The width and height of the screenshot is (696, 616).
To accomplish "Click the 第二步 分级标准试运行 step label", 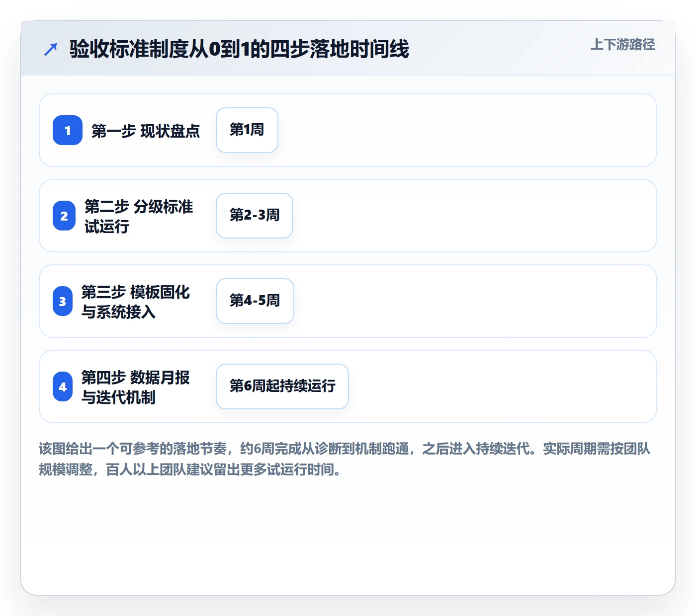I will [x=139, y=216].
